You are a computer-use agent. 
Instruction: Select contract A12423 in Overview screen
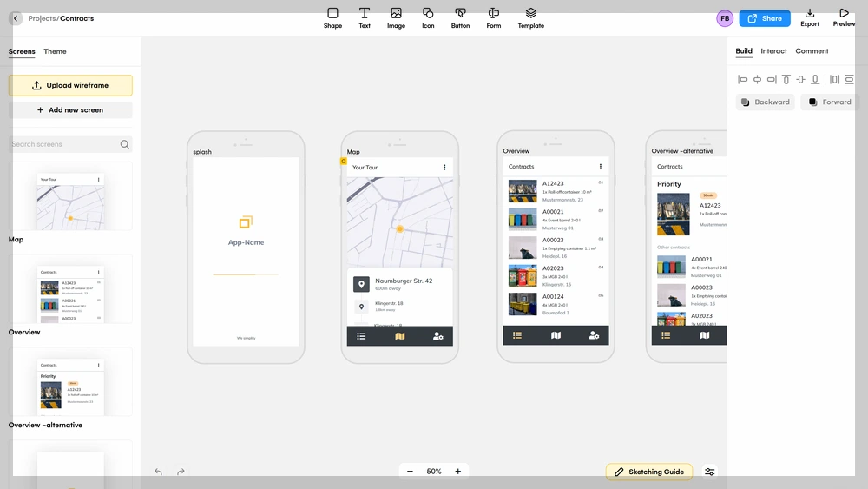556,191
